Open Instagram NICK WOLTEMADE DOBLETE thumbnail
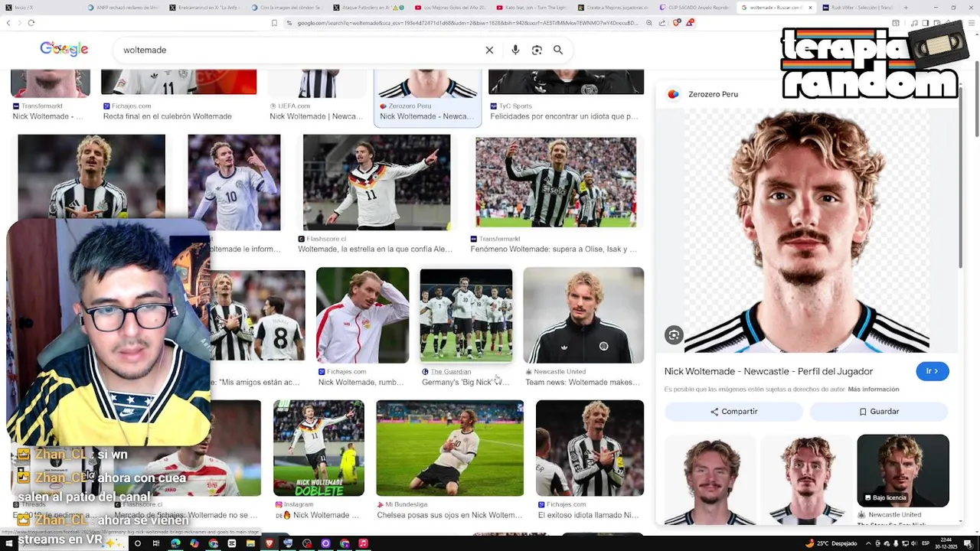 (x=318, y=448)
